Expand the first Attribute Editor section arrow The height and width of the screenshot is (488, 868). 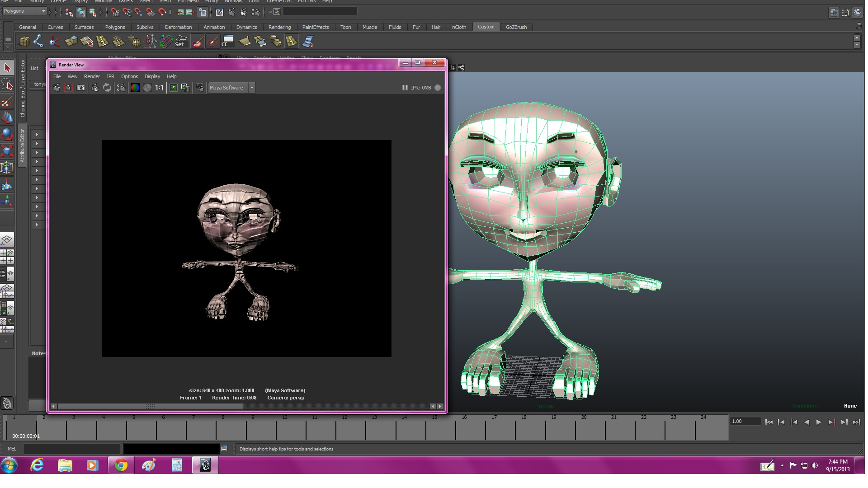click(x=37, y=135)
